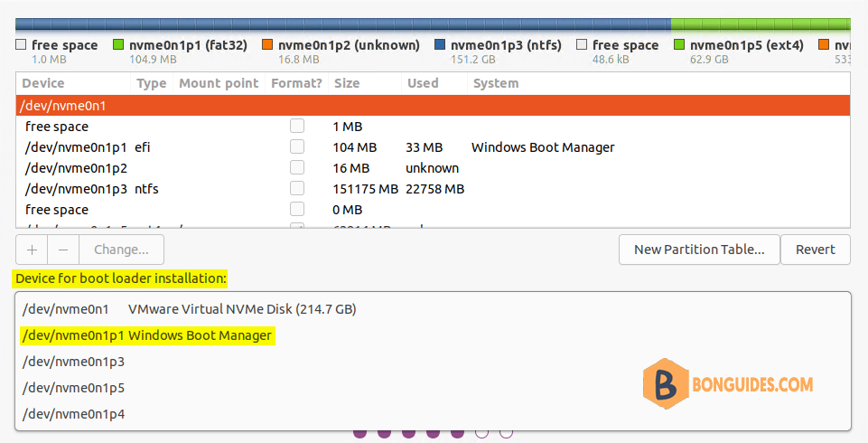Pick /dev/nvme0n1p5 as boot loader device

[x=74, y=388]
